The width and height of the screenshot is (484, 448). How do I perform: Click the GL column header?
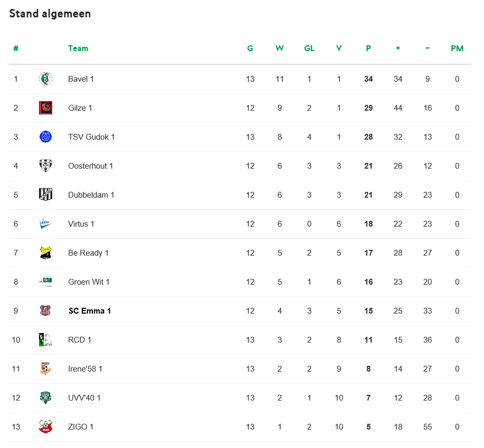click(x=309, y=48)
